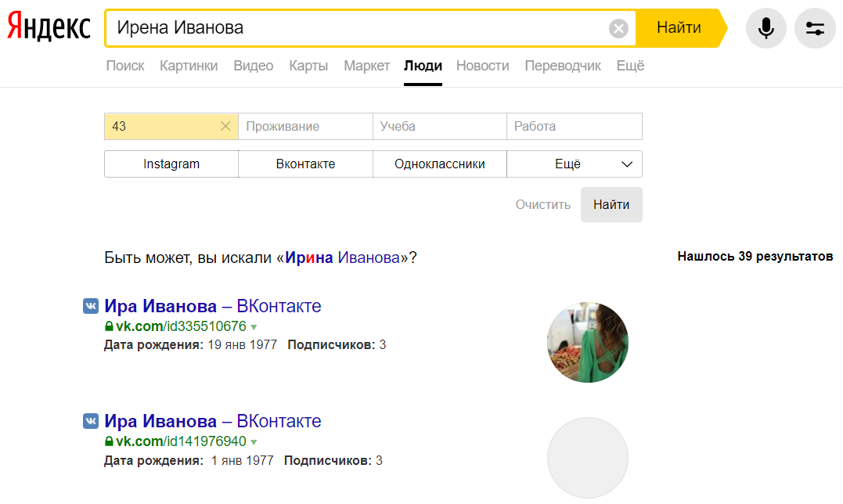Open the Новости tab
843x504 pixels.
[x=483, y=66]
